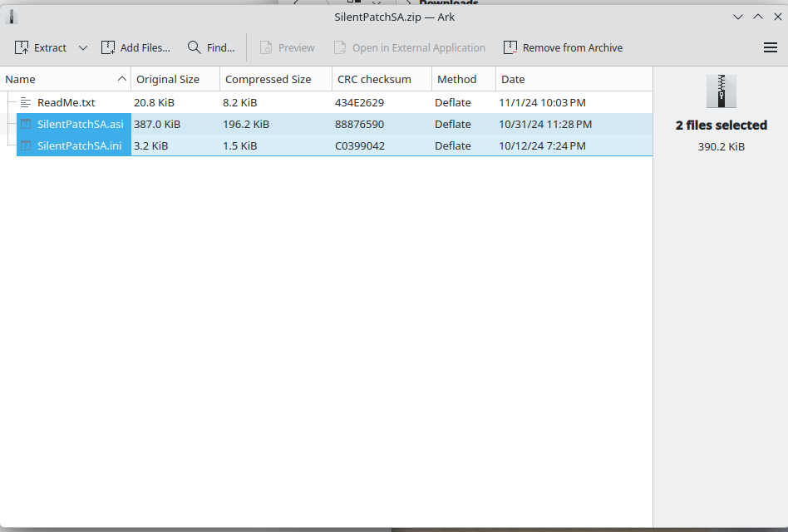788x532 pixels.
Task: Click the SilentPatchSA.ini file icon
Action: pyautogui.click(x=26, y=145)
